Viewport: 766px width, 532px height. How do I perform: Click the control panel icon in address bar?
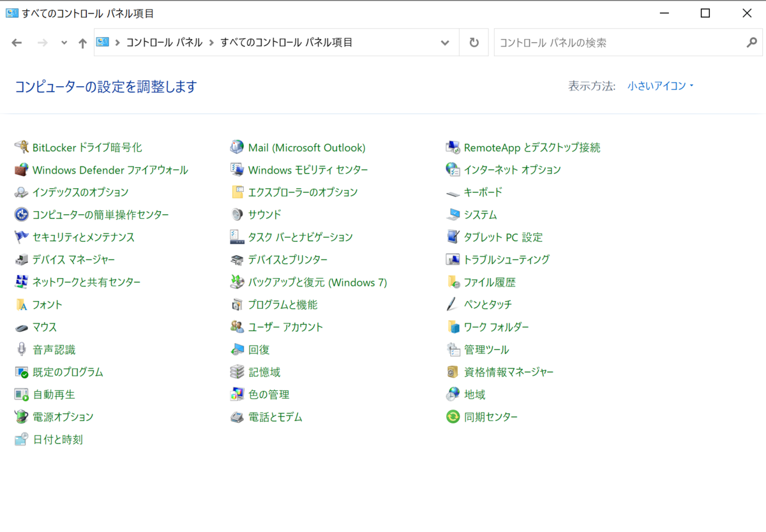(x=103, y=42)
